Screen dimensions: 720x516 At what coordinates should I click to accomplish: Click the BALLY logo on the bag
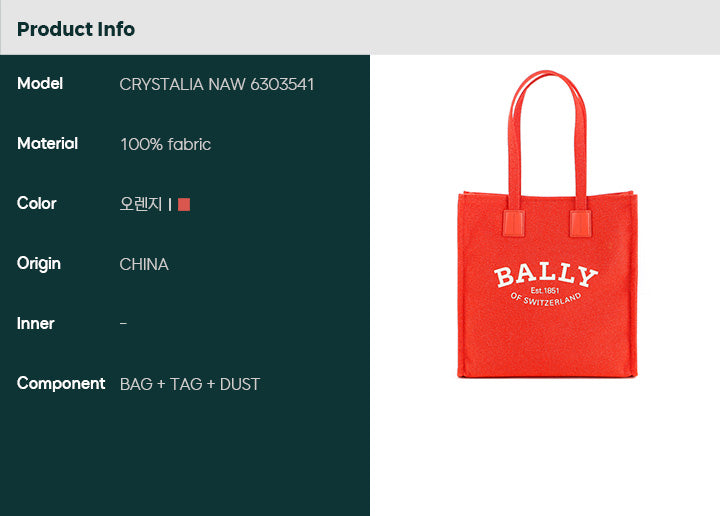546,276
